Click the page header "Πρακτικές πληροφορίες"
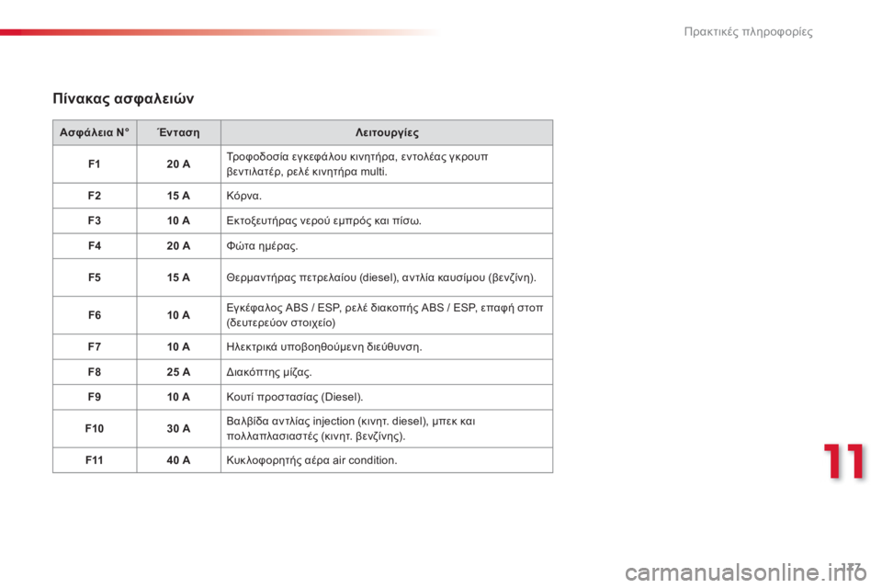Viewport: 882px width, 588px height. click(x=748, y=31)
